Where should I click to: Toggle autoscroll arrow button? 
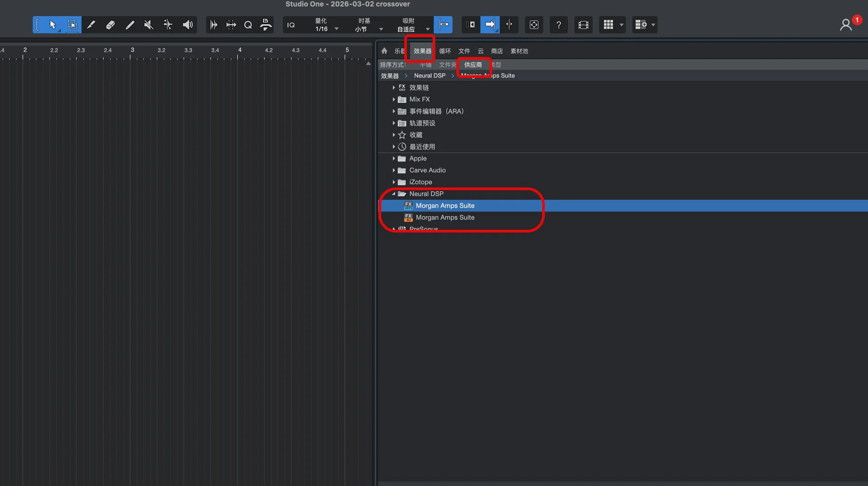tap(490, 25)
